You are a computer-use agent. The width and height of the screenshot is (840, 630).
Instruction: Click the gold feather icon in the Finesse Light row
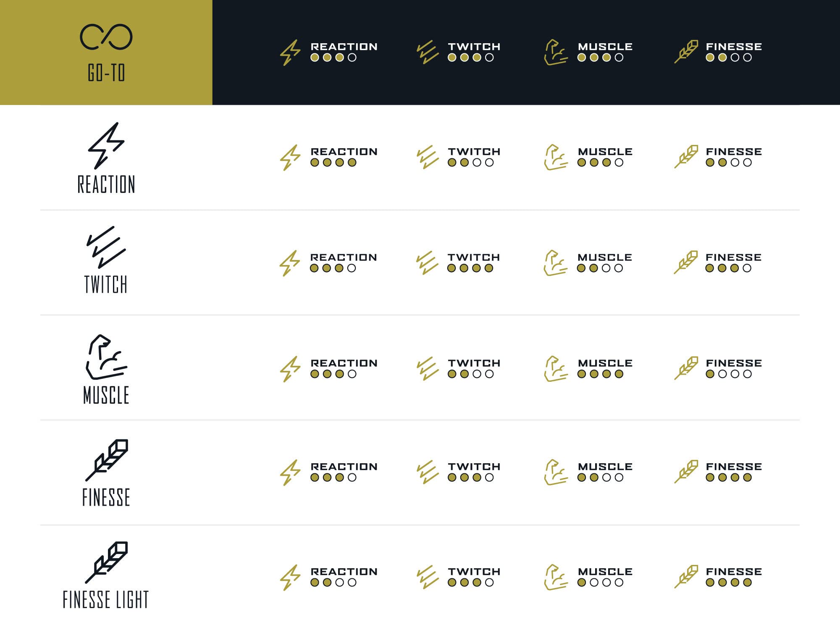tap(686, 577)
